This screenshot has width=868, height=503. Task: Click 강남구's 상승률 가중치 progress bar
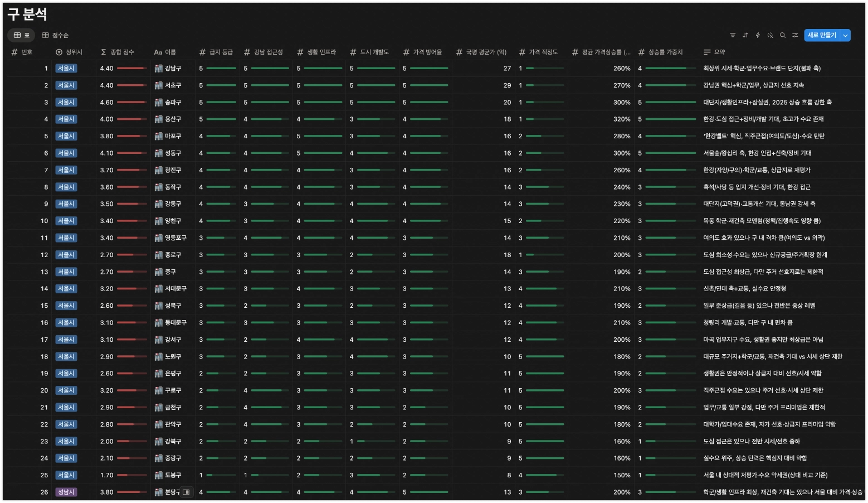click(671, 69)
